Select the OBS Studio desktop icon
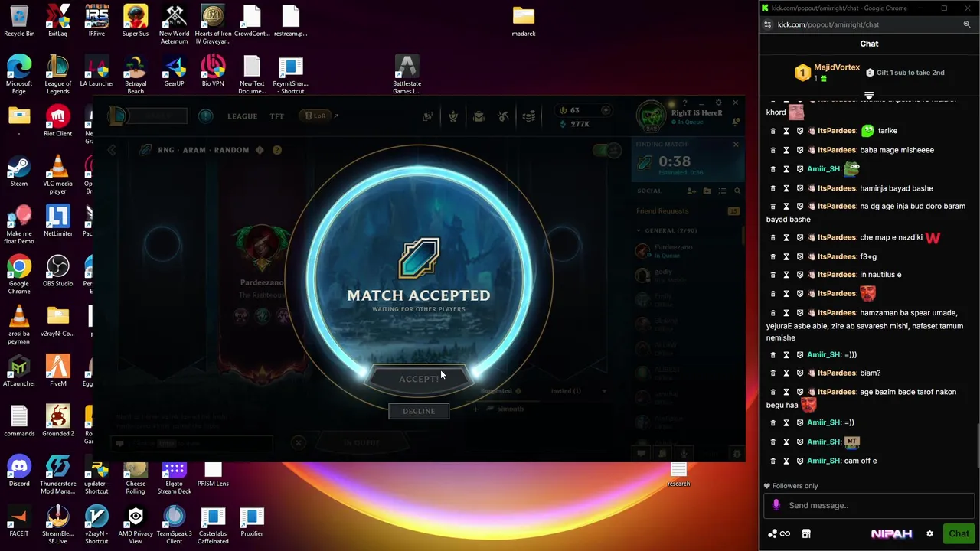 click(57, 271)
